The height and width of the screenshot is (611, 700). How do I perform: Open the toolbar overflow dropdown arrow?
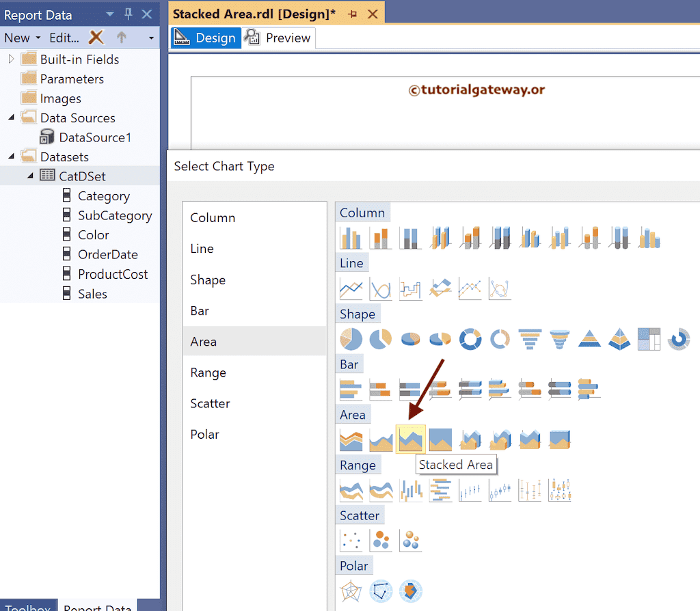coord(151,38)
